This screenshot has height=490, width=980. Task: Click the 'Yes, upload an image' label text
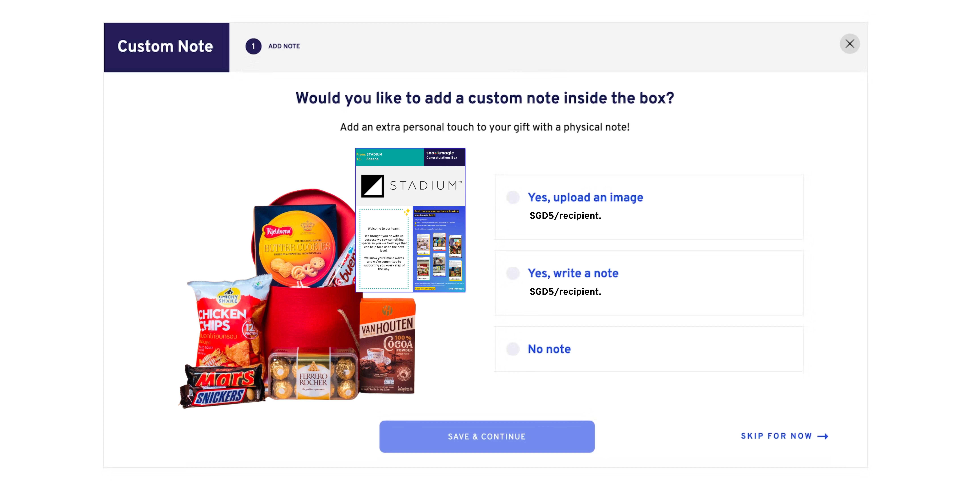click(585, 198)
